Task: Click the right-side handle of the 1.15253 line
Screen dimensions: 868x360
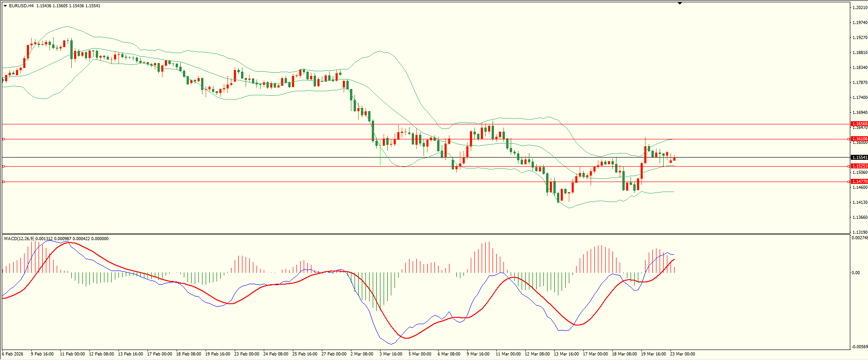Action: point(848,167)
